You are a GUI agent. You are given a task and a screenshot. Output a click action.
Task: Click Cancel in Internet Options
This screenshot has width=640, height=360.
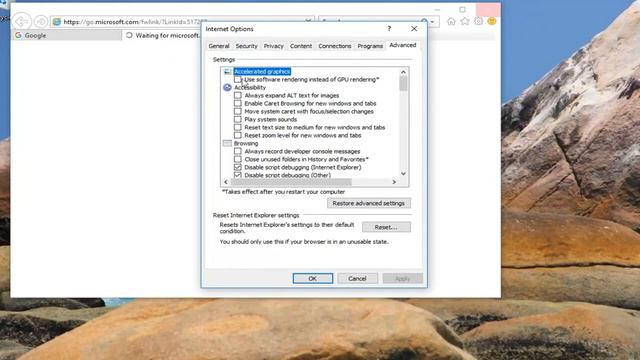[x=357, y=278]
